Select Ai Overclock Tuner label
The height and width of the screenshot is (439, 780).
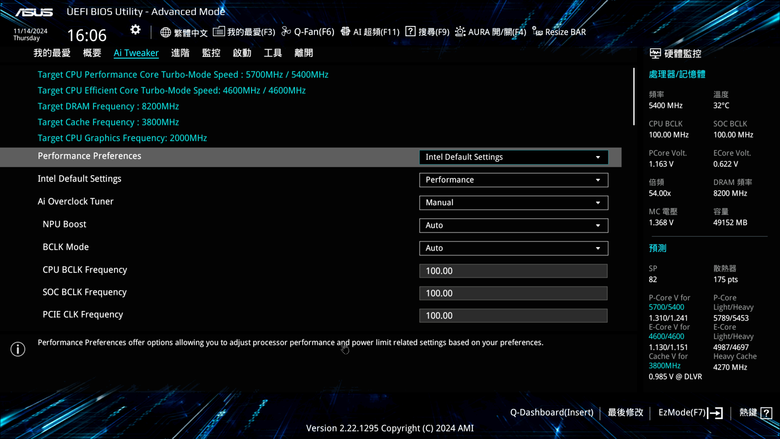tap(76, 201)
